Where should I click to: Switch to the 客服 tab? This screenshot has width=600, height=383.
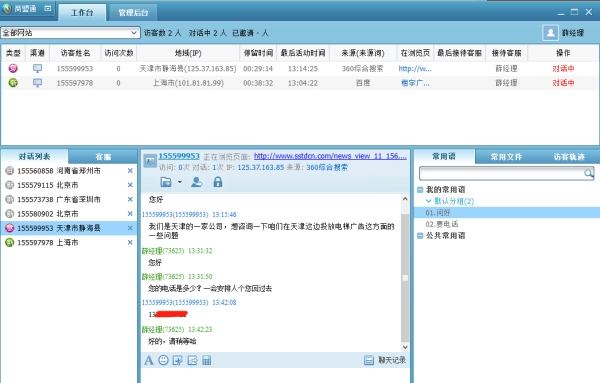[x=103, y=156]
